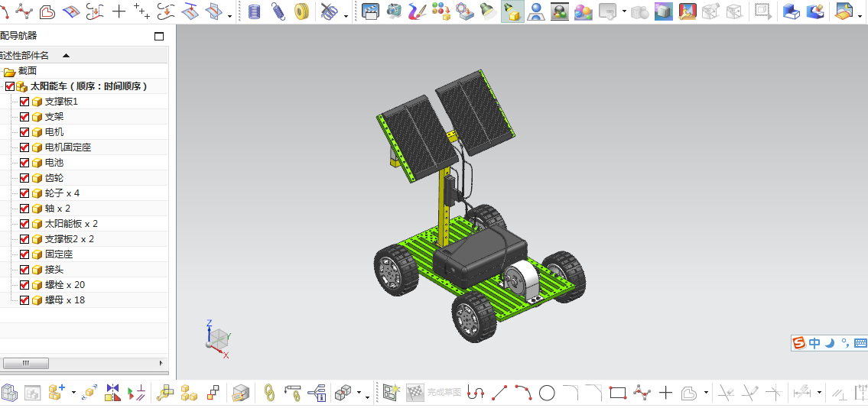Click the Sogou soft keyboard icon
868x408 pixels.
[x=860, y=343]
